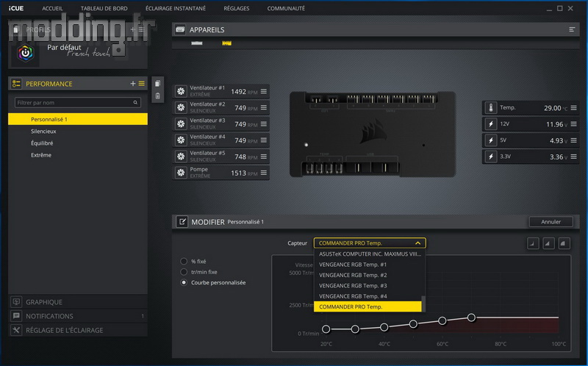The image size is (588, 366).
Task: Delete the selected profile with trash icon
Action: click(157, 96)
